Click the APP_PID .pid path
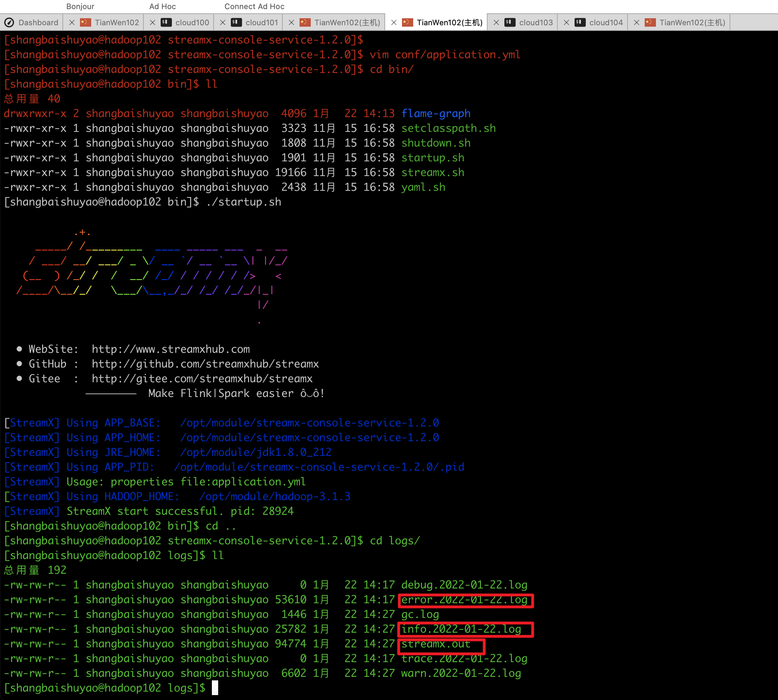Screen dimensions: 778x700 319,467
